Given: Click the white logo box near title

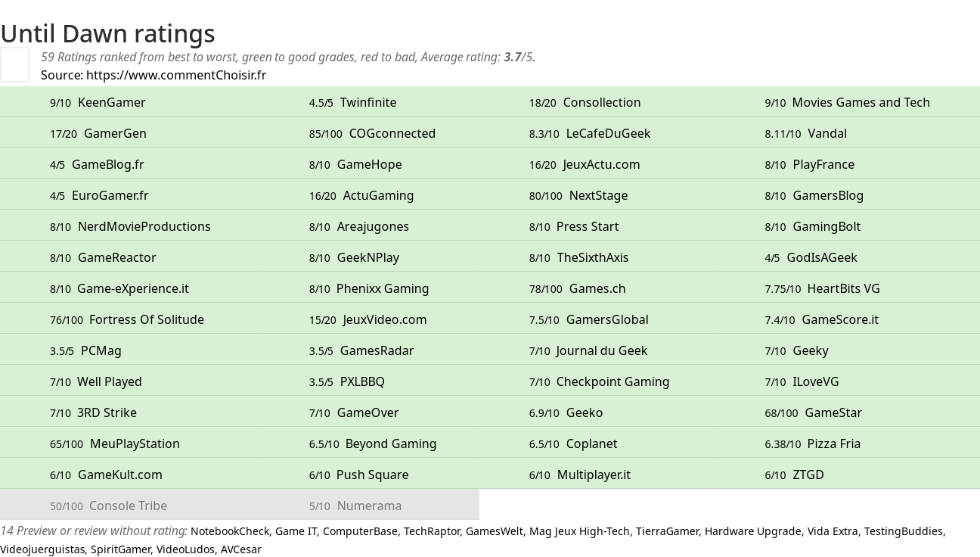Looking at the screenshot, I should 15,64.
